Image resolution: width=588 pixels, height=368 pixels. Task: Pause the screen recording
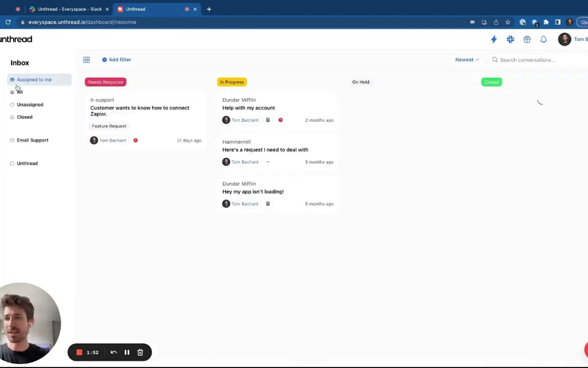click(x=127, y=352)
